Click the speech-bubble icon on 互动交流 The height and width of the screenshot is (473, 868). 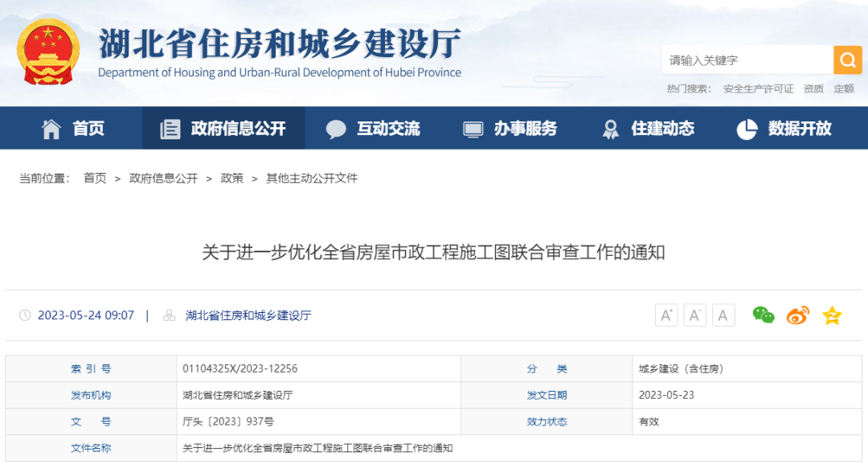pyautogui.click(x=335, y=128)
